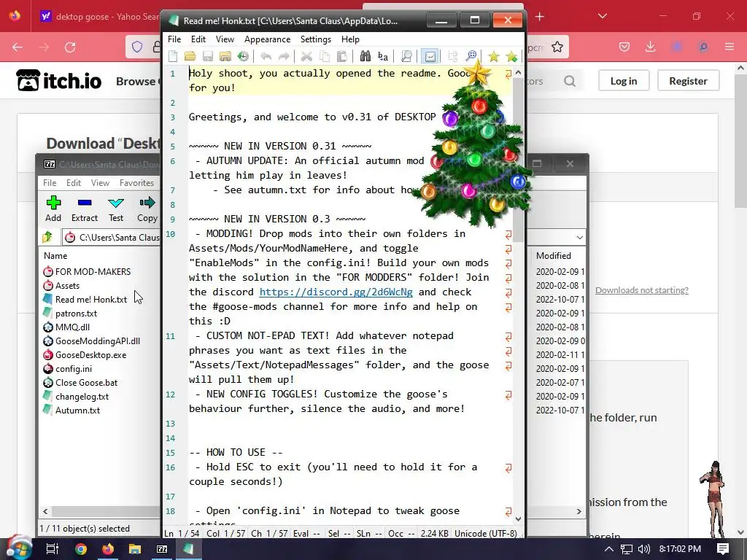
Task: Open the Edit menu in the text editor
Action: tap(198, 39)
